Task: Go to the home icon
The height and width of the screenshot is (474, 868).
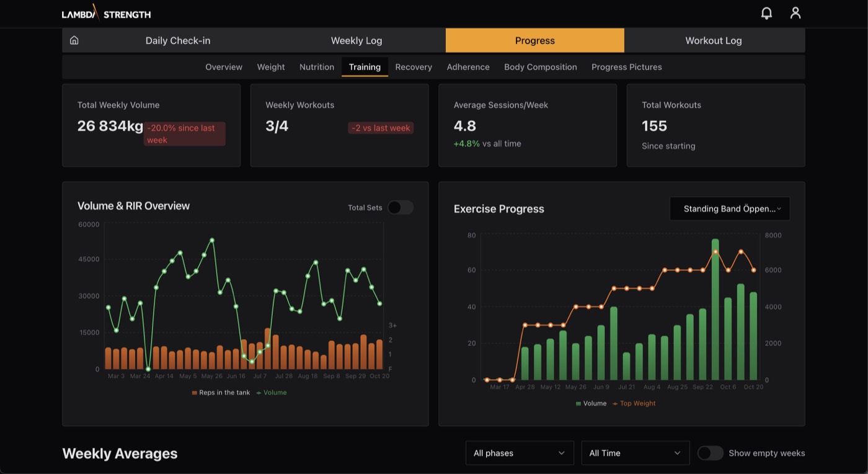Action: [74, 40]
